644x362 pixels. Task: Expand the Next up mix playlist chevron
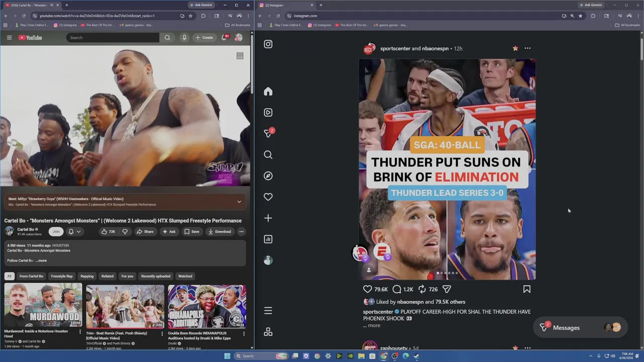point(239,202)
